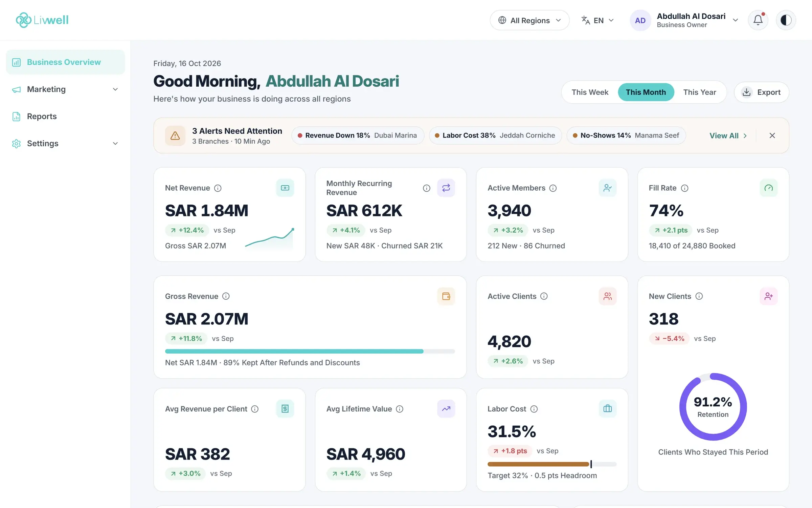Show Net Revenue info tooltip
Screen dimensions: 812x508
click(x=218, y=188)
